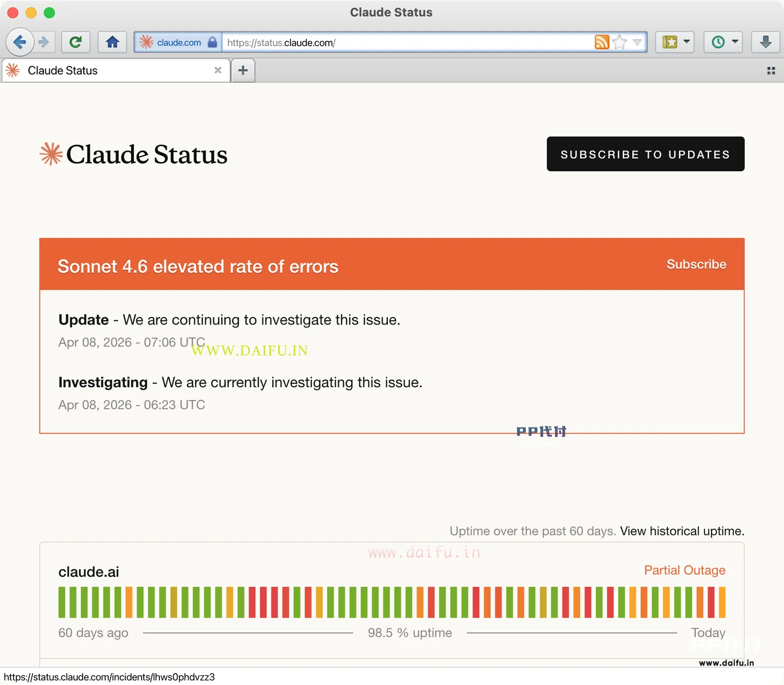The width and height of the screenshot is (784, 685).
Task: Reload the page with the refresh icon
Action: tap(75, 42)
